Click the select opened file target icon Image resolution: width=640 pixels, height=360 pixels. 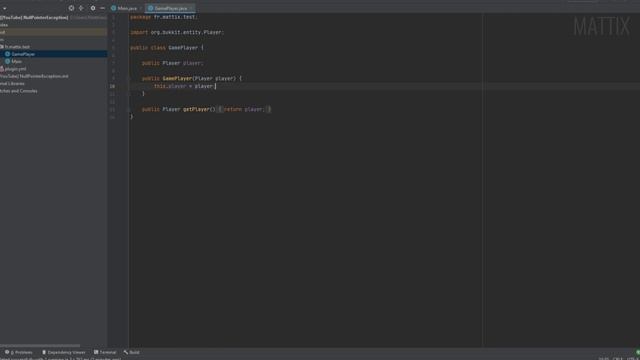tap(71, 8)
